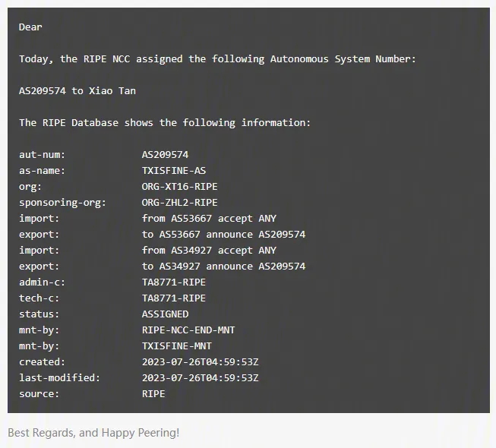Viewport: 496px width, 448px height.
Task: Click the 'AS209574 to Xiao Tan' line
Action: (77, 91)
